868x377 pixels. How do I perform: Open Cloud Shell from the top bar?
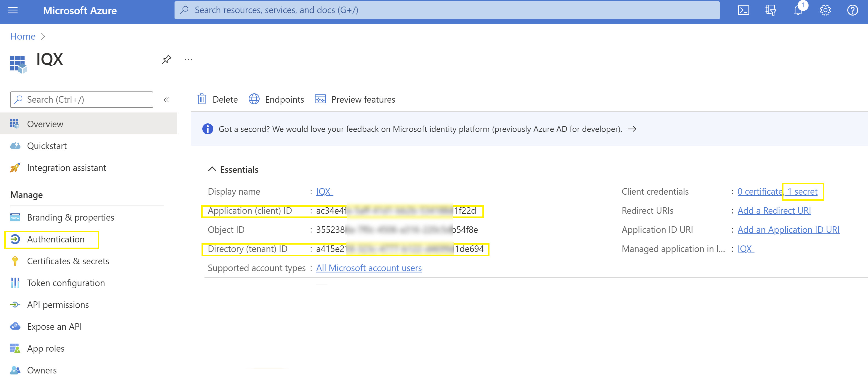(x=743, y=10)
